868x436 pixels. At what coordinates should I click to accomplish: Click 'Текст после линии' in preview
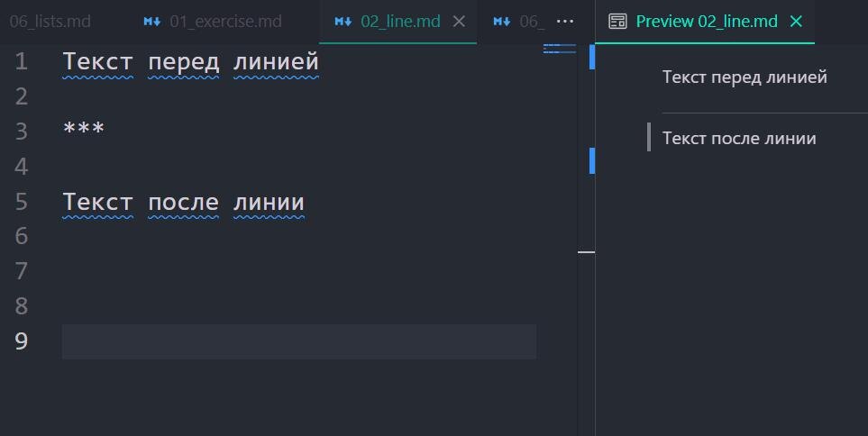click(x=739, y=138)
